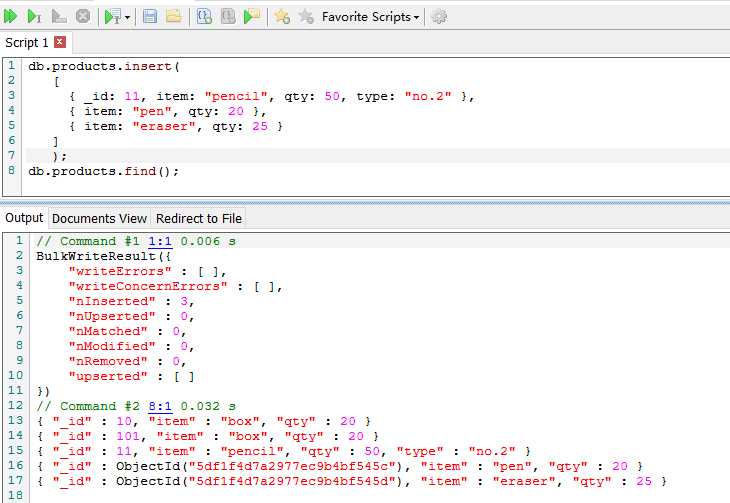Click the "pencil" string in editor
Viewport: 730px width, 503px height.
237,96
